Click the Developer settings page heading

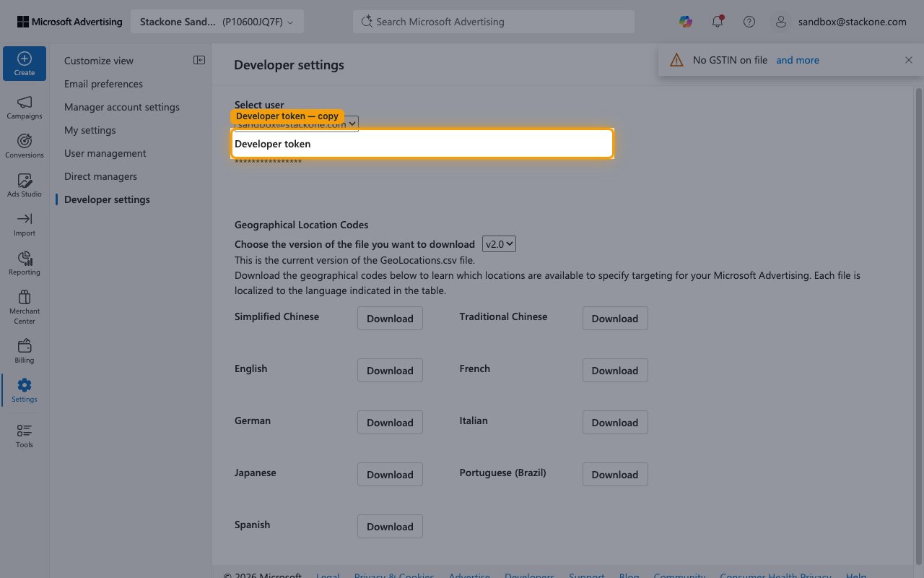tap(289, 65)
